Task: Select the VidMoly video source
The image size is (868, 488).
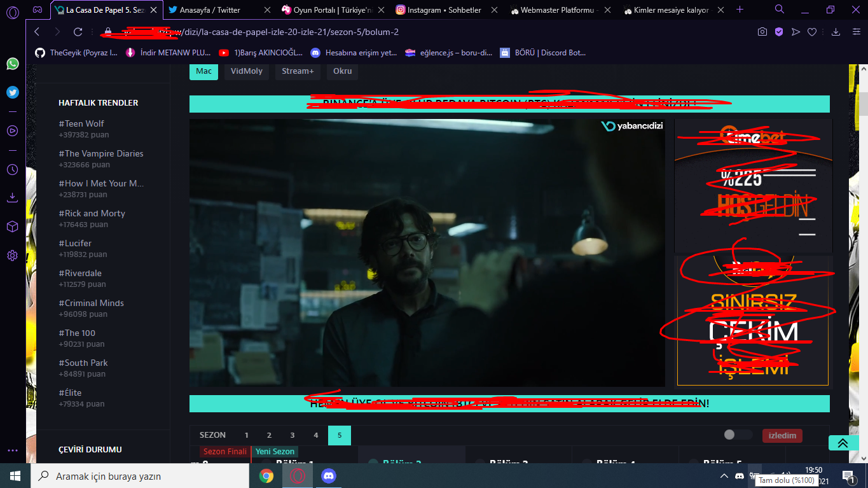Action: (247, 71)
